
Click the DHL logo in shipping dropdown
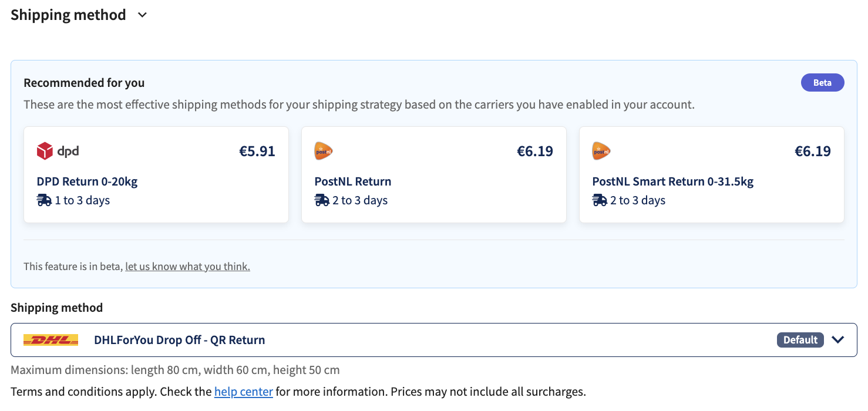click(51, 340)
